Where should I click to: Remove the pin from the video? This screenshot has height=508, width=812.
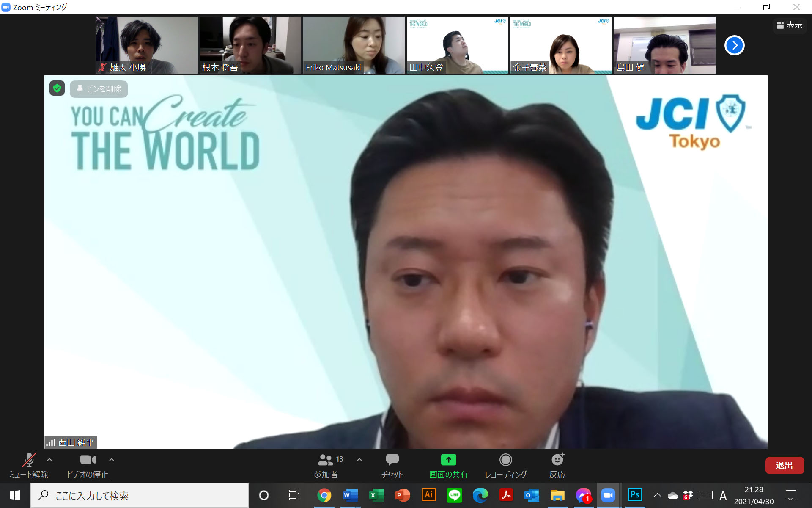pyautogui.click(x=99, y=89)
